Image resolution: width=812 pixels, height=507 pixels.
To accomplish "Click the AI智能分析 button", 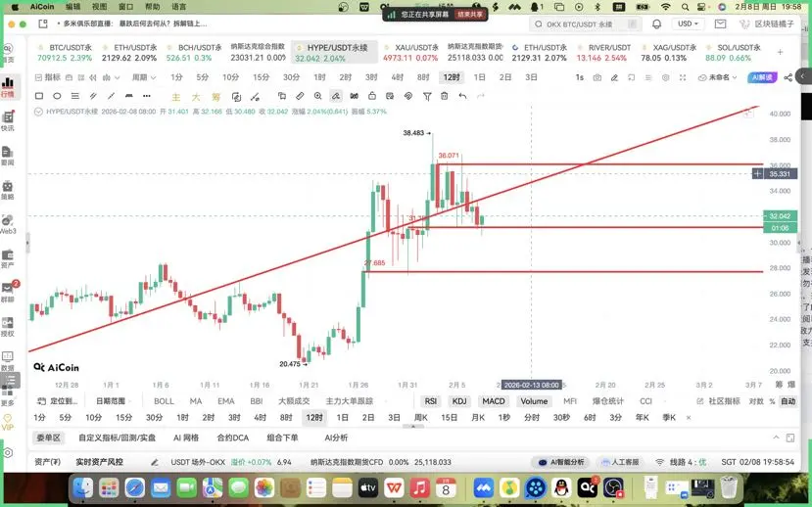I will pyautogui.click(x=560, y=462).
